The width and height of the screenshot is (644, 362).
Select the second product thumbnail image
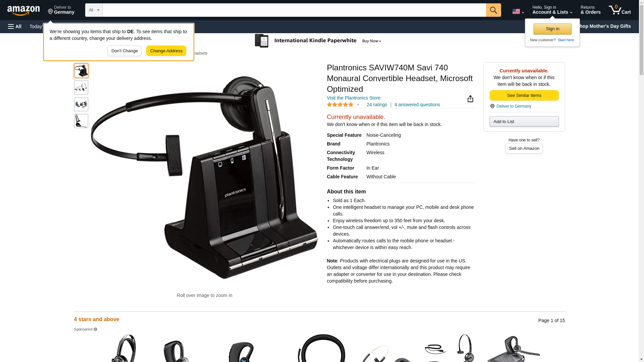point(81,87)
